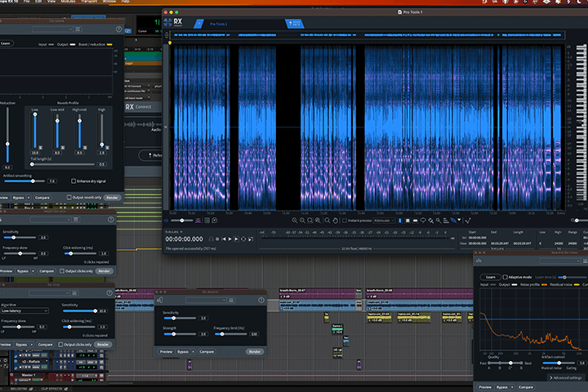Open the File menu in the menu bar

click(27, 2)
